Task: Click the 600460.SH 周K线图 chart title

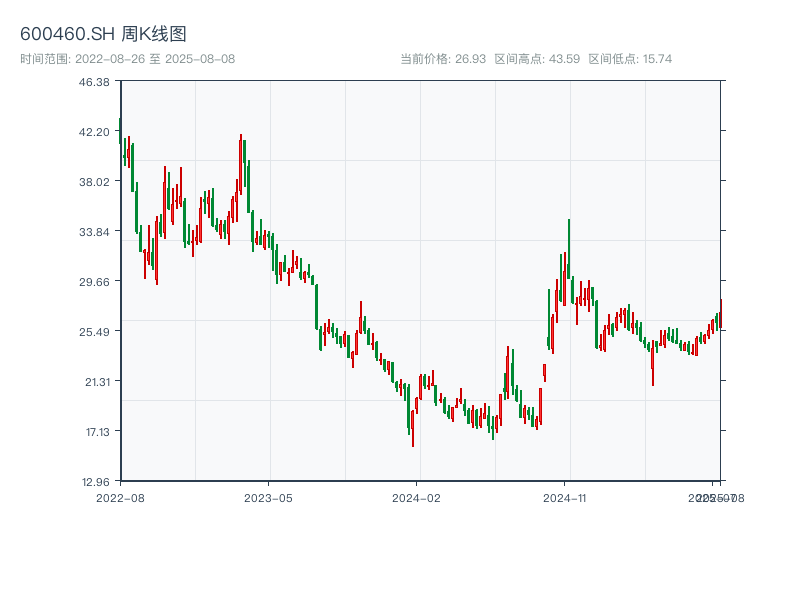Action: pos(103,35)
